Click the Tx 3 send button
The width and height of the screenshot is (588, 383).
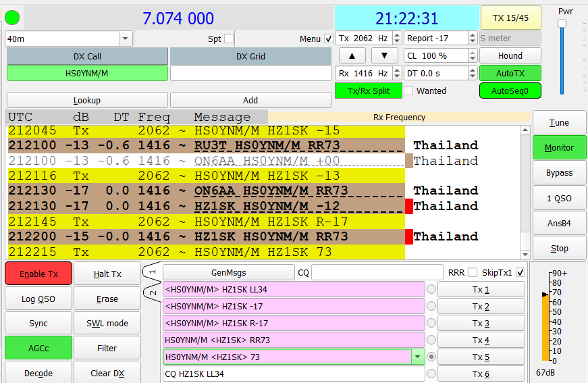pyautogui.click(x=481, y=323)
